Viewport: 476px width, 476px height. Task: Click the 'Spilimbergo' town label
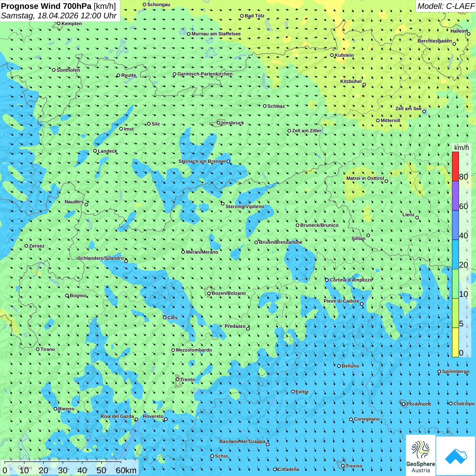pyautogui.click(x=456, y=371)
